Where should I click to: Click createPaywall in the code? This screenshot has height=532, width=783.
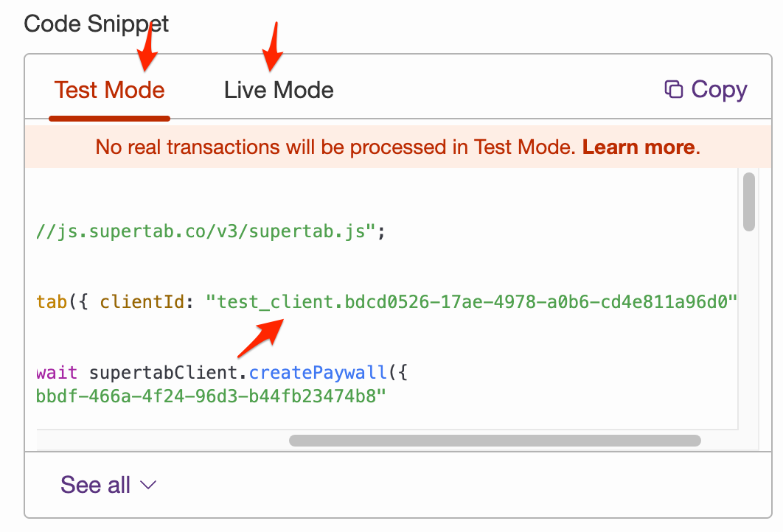click(318, 372)
